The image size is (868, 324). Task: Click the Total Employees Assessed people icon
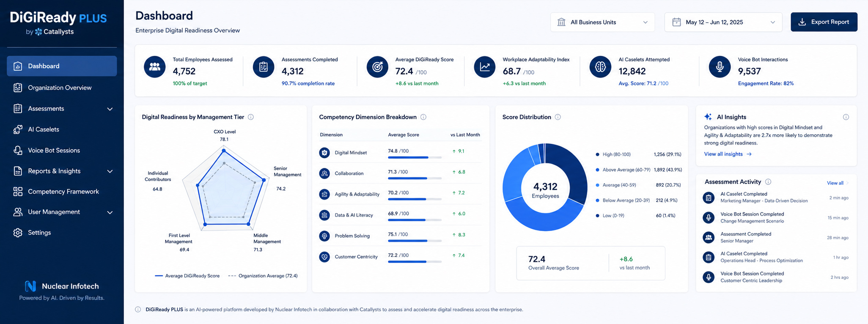[x=155, y=67]
